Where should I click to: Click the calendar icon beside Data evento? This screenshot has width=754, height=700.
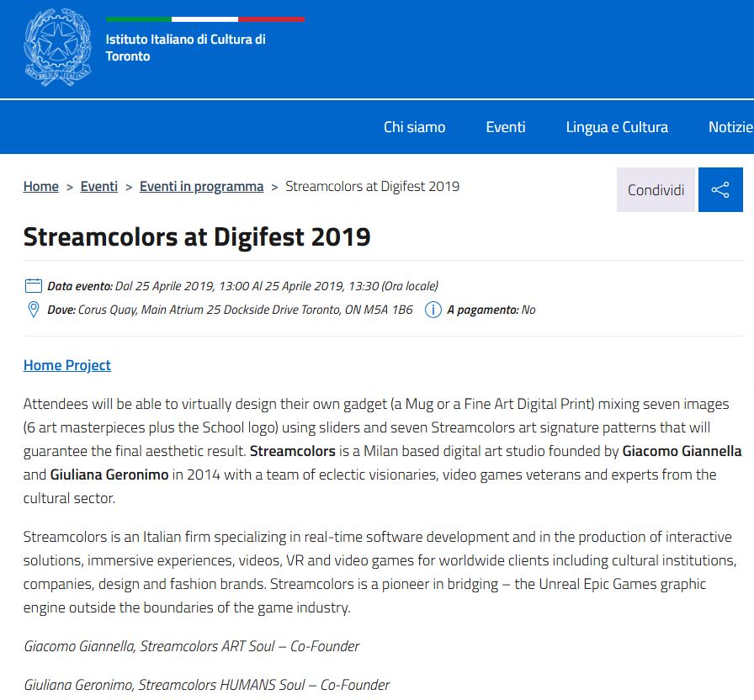click(33, 286)
